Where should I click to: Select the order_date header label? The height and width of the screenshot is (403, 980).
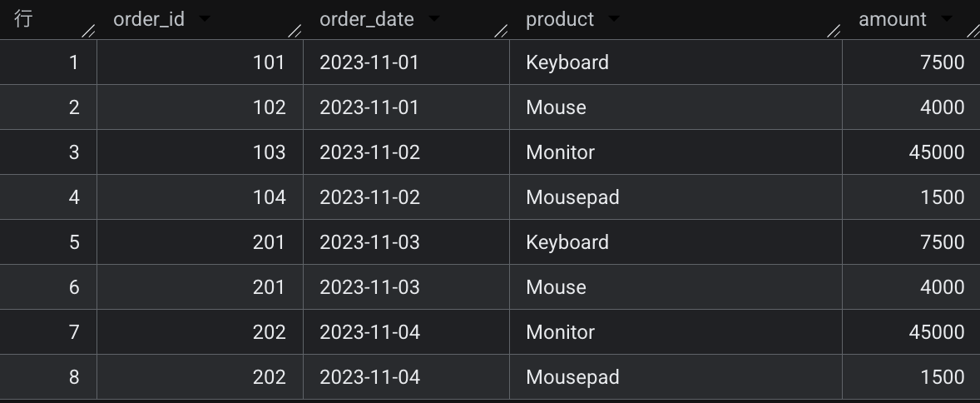(x=366, y=19)
